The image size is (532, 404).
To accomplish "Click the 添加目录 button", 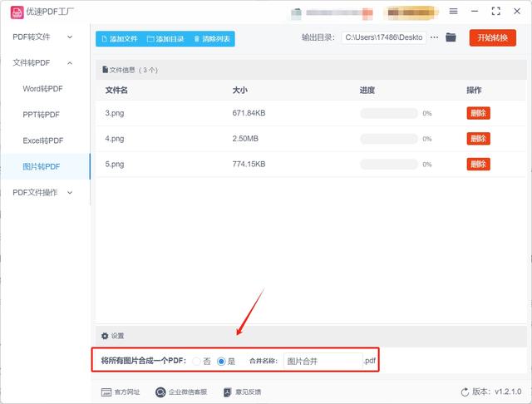I will click(x=165, y=39).
